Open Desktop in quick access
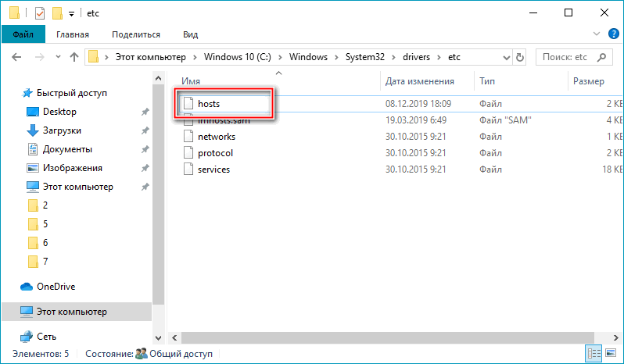This screenshot has width=624, height=364. point(59,112)
